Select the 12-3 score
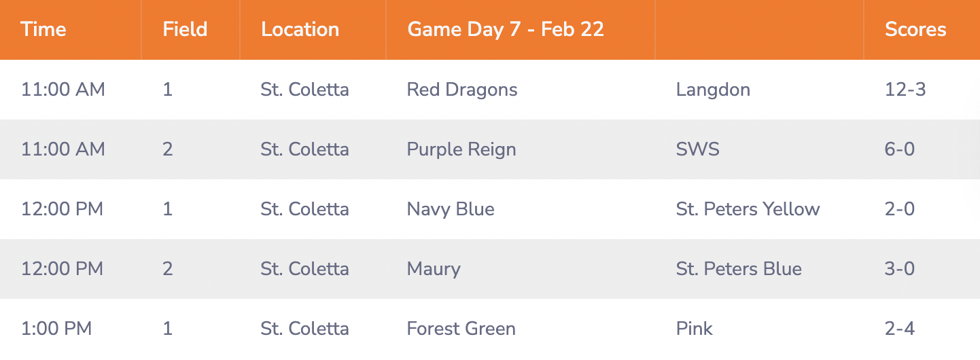This screenshot has height=360, width=980. pos(905,90)
